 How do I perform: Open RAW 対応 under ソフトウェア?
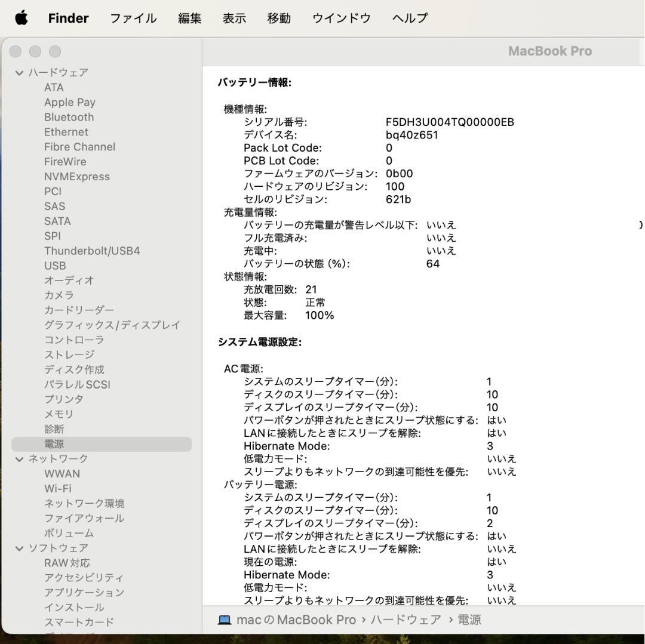tap(67, 562)
